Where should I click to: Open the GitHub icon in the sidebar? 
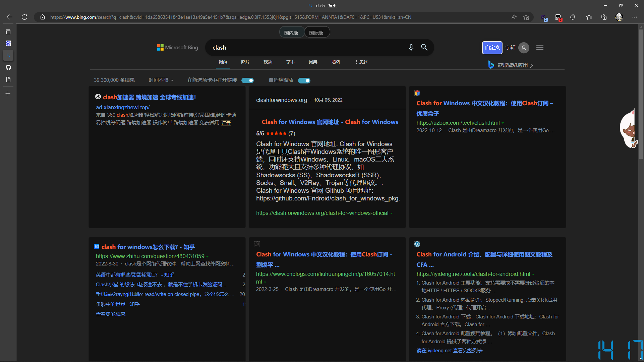point(8,67)
